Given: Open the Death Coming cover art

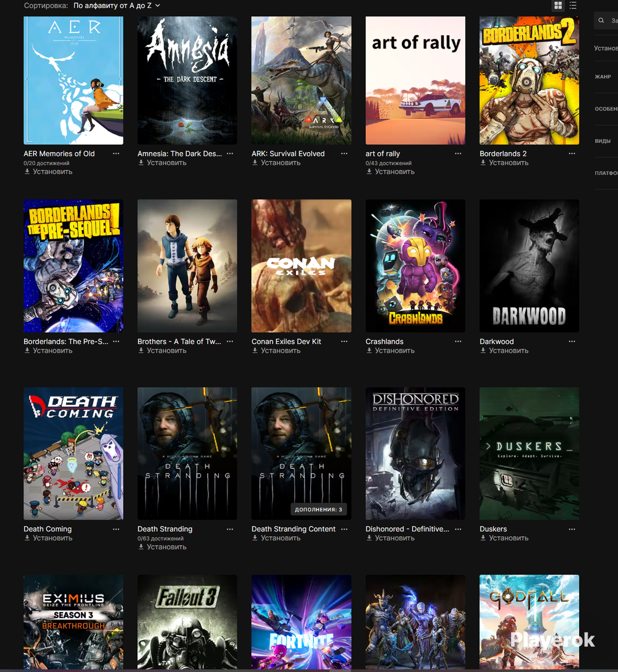Looking at the screenshot, I should tap(74, 453).
